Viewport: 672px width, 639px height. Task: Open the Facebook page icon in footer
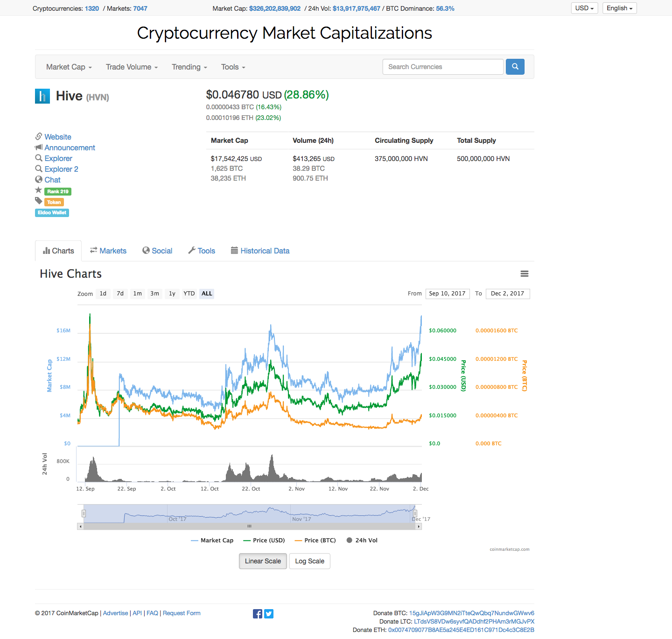pyautogui.click(x=258, y=614)
